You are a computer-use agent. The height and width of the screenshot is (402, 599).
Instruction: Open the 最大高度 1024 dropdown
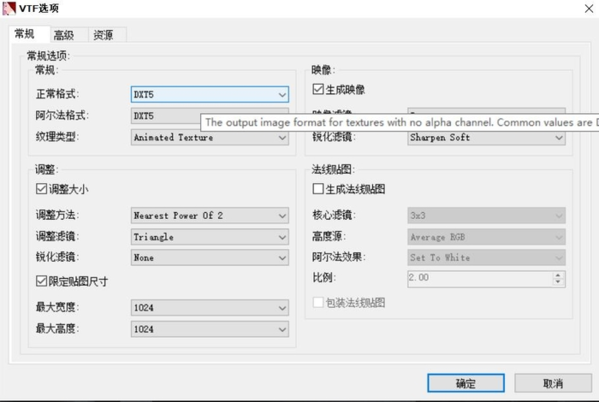coord(210,329)
